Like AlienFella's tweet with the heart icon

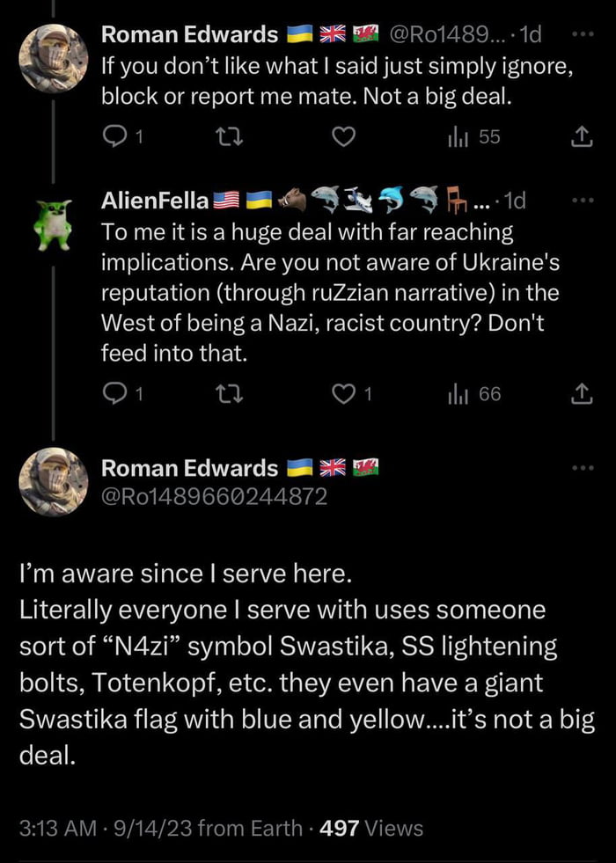[x=343, y=394]
